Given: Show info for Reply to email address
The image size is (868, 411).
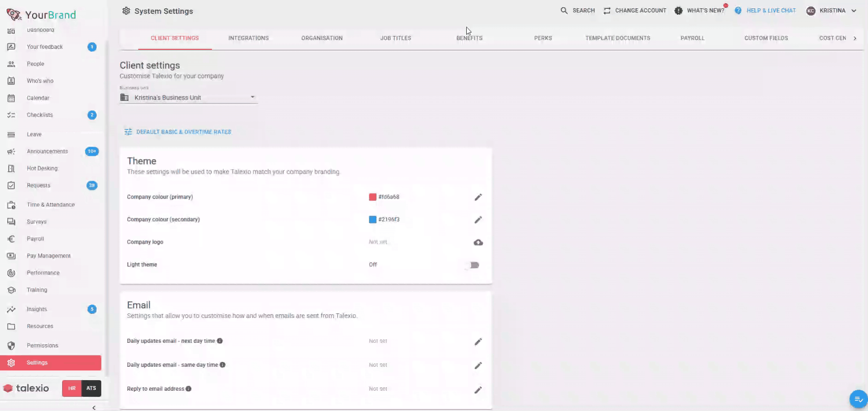Looking at the screenshot, I should pos(188,389).
